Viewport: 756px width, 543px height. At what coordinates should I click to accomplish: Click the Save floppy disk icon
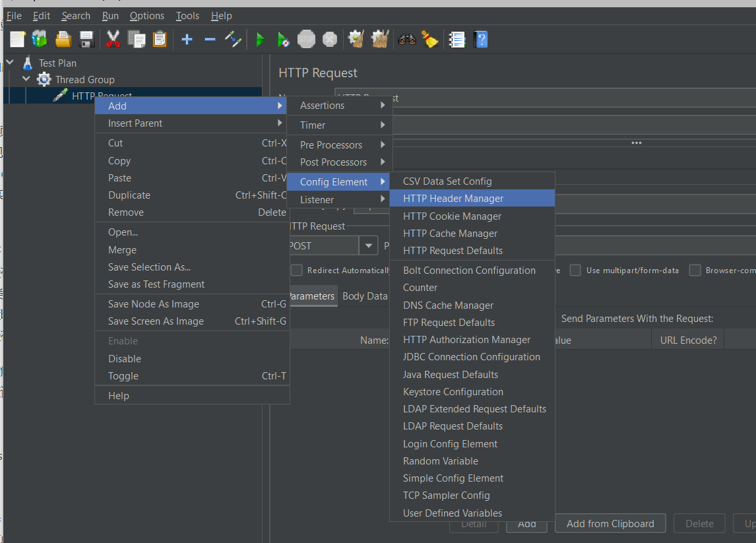coord(87,39)
